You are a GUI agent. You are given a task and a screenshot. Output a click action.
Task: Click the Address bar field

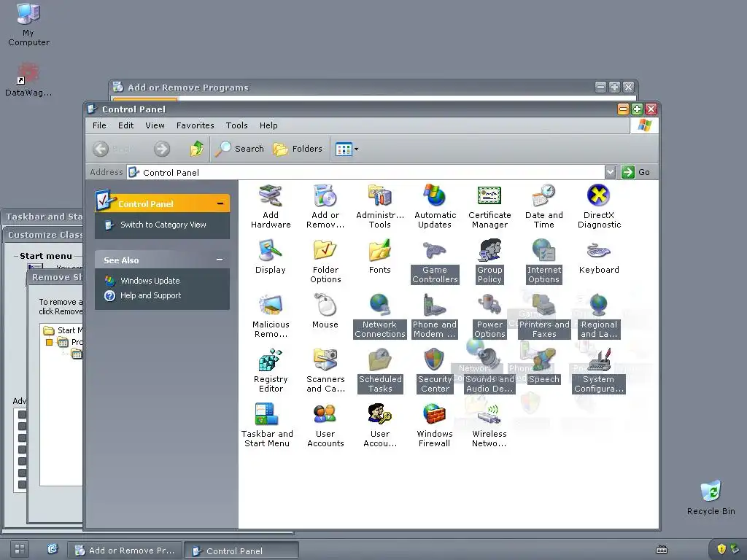(366, 172)
